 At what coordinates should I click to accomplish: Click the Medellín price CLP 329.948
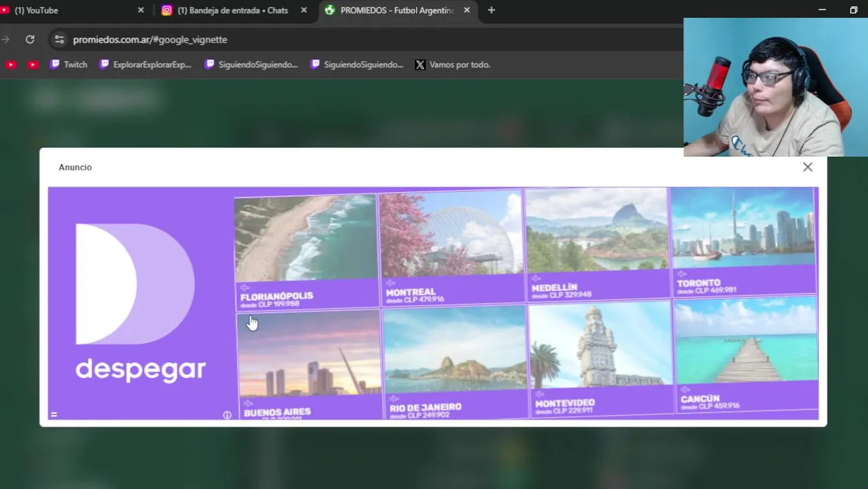tap(562, 295)
